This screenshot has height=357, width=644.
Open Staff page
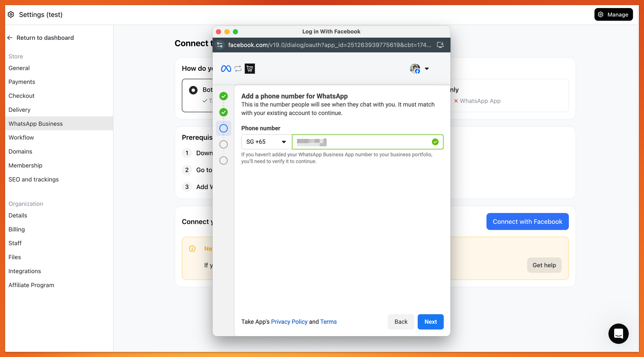click(x=15, y=243)
